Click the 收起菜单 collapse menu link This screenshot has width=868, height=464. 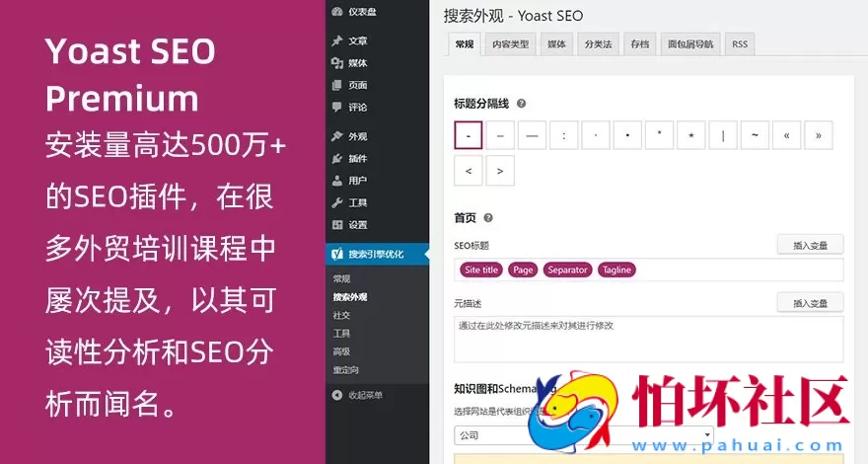click(x=365, y=395)
